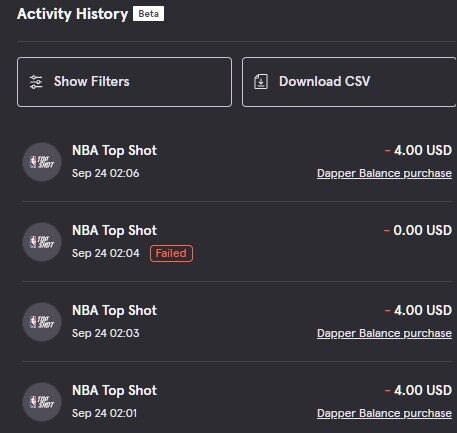Download CSV of activity history

pos(349,82)
